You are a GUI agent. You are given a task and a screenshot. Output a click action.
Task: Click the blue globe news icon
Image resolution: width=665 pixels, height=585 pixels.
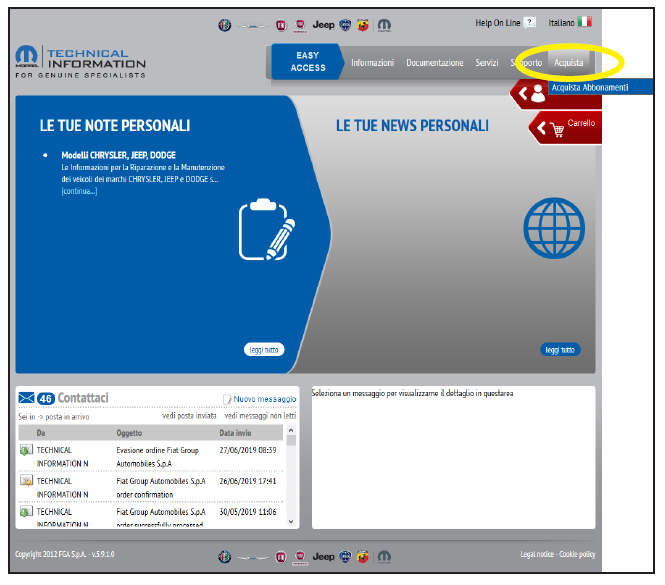point(554,228)
